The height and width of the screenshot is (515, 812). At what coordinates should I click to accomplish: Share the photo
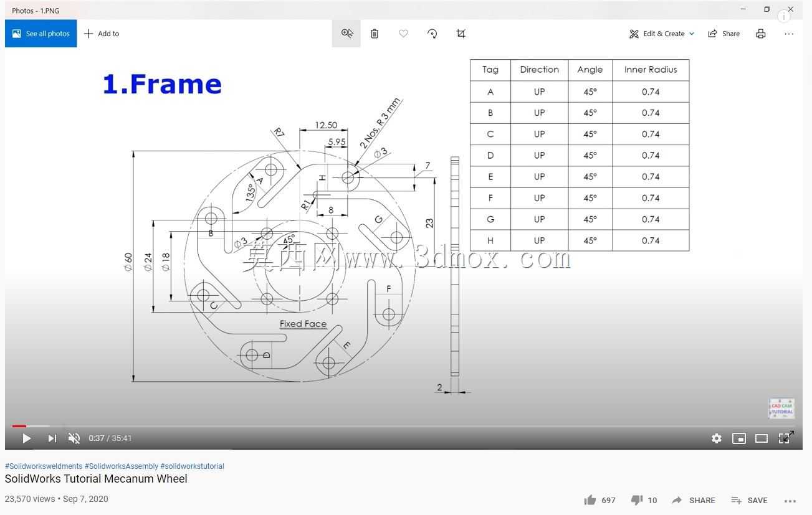tap(724, 34)
